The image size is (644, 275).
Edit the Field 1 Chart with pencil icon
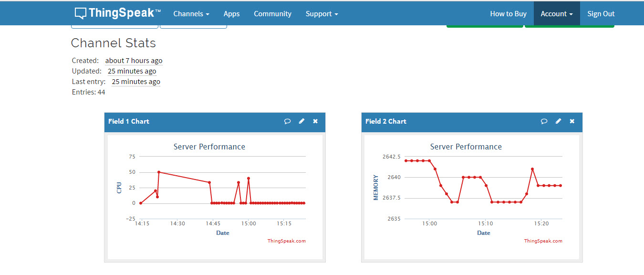pyautogui.click(x=301, y=121)
